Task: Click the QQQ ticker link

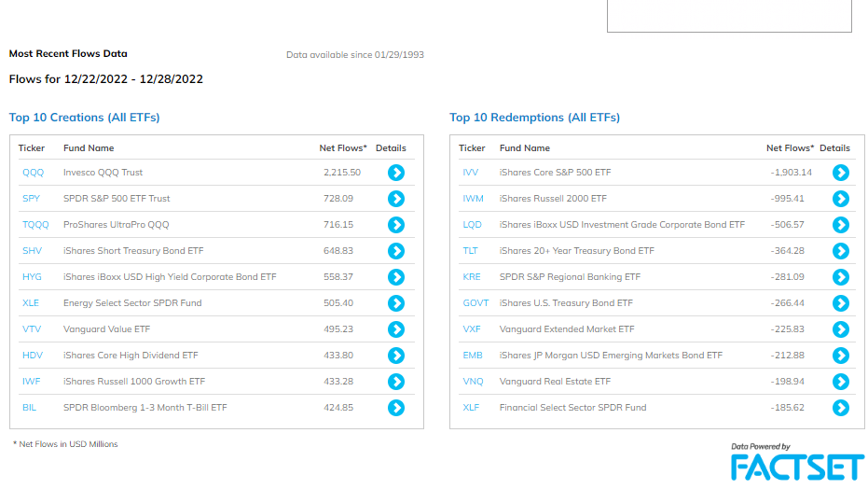Action: [x=33, y=173]
